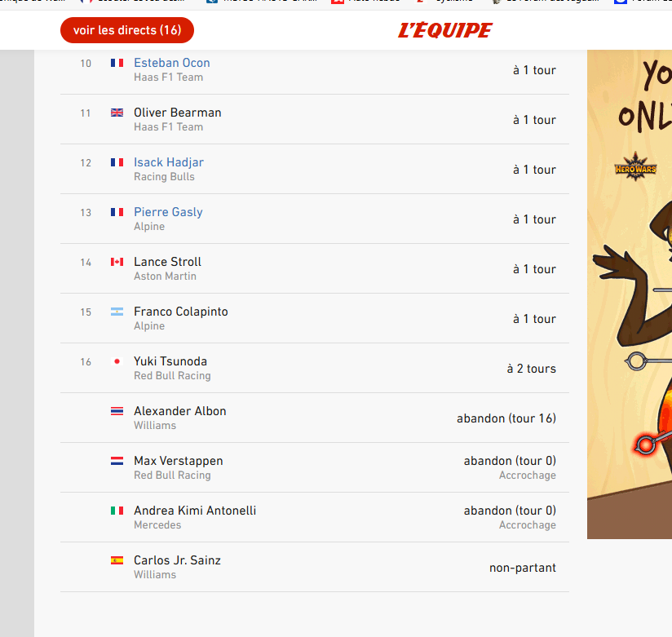Click "Mercedes" team label
This screenshot has width=672, height=637.
pos(157,524)
